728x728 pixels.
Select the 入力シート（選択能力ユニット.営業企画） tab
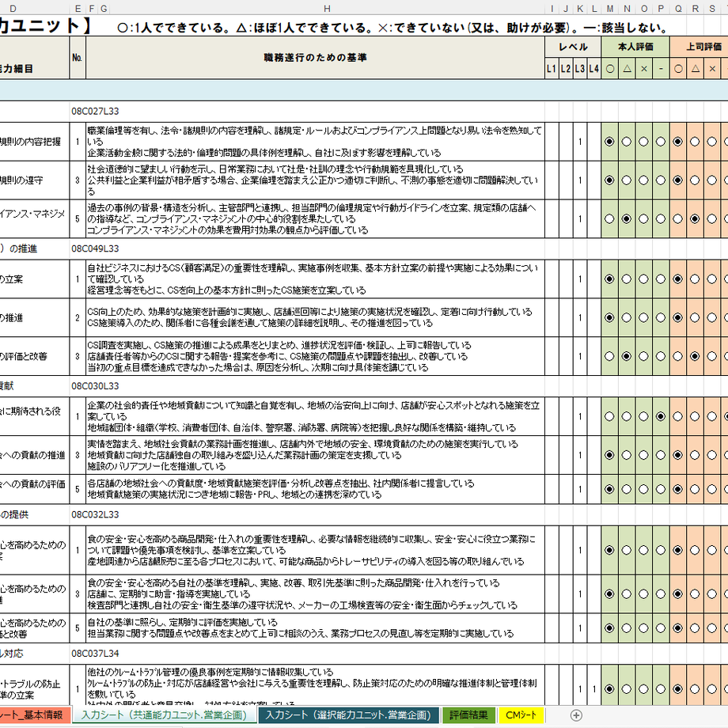tap(348, 715)
